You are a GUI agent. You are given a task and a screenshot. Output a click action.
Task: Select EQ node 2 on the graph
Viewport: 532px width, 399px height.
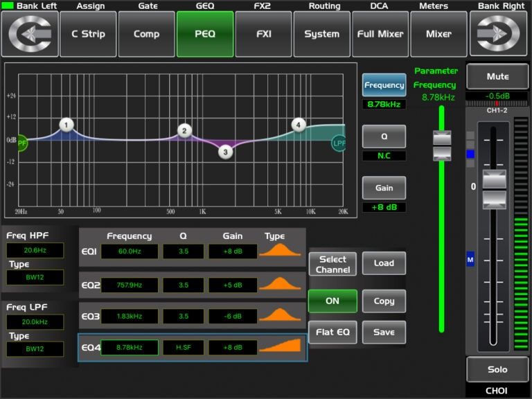(x=184, y=131)
